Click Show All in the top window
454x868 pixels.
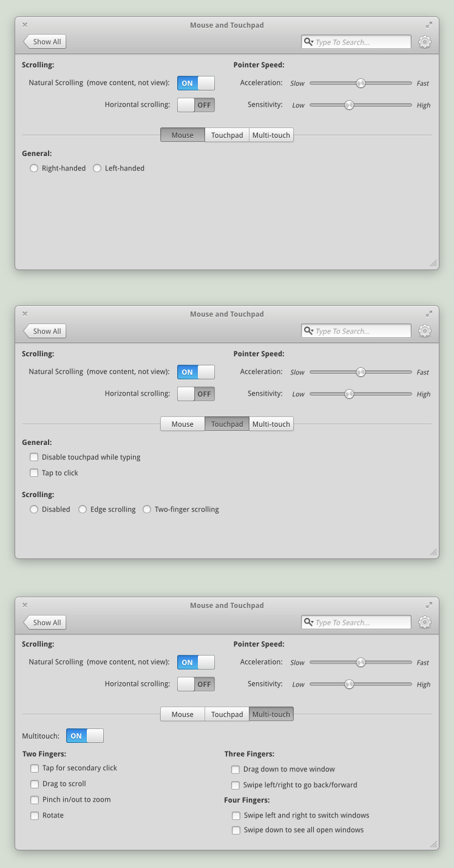point(45,42)
